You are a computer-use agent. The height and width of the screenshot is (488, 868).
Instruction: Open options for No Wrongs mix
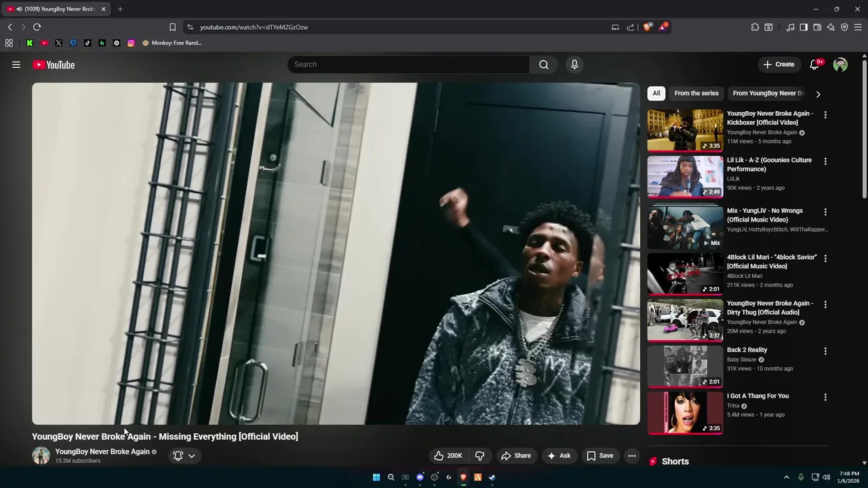coord(825,212)
